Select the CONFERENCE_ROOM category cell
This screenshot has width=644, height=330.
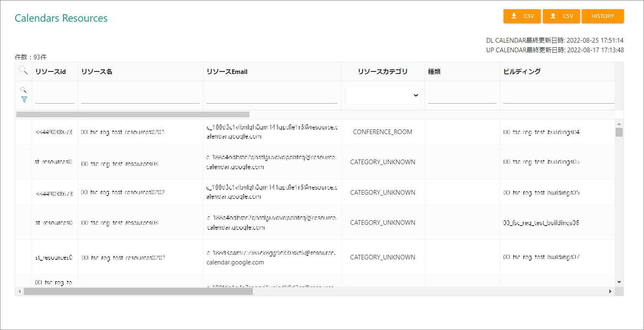(383, 132)
